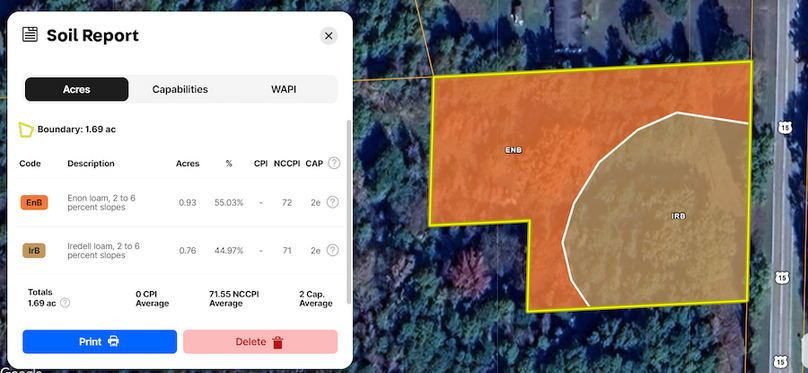Select the Acres tab
The width and height of the screenshot is (808, 373).
[76, 90]
